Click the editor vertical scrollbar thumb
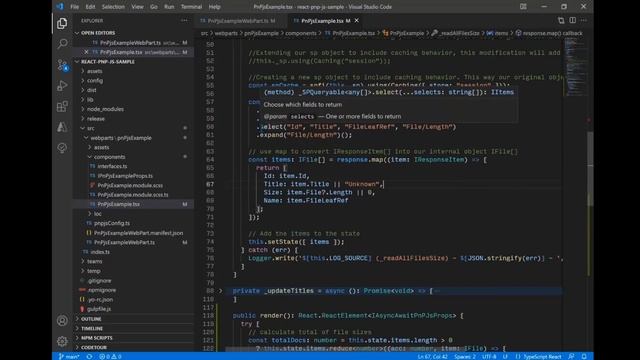Viewport: 640px width, 360px height. (590, 169)
